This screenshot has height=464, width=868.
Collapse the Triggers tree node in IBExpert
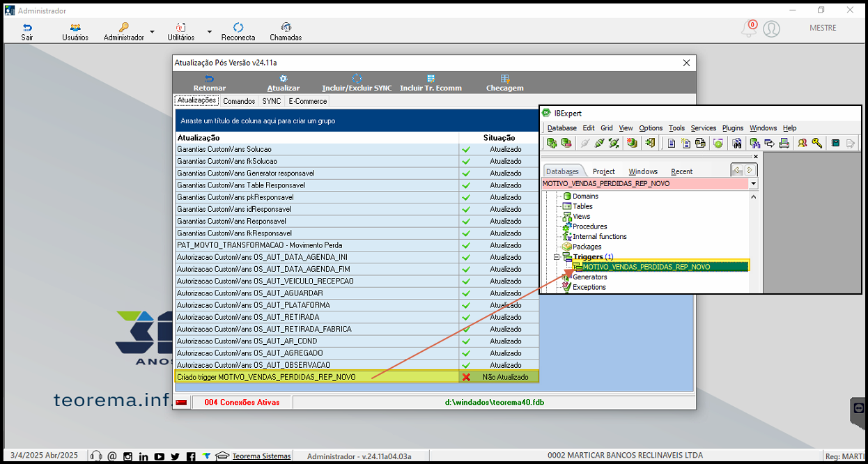[557, 257]
